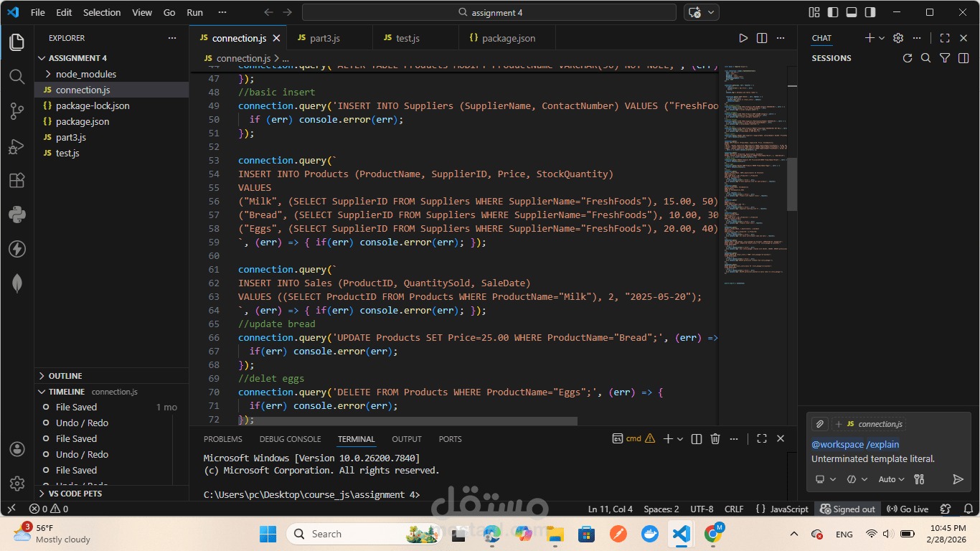Switch to the PROBLEMS panel tab
Screen dimensions: 980x551
click(223, 439)
